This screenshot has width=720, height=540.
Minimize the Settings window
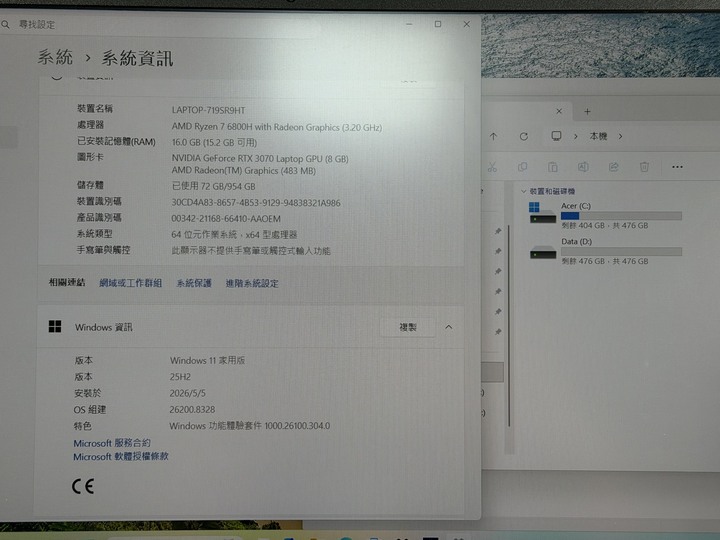click(409, 24)
